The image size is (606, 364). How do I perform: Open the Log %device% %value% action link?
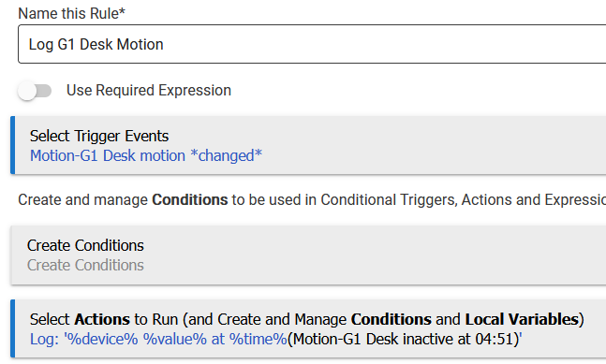(159, 339)
